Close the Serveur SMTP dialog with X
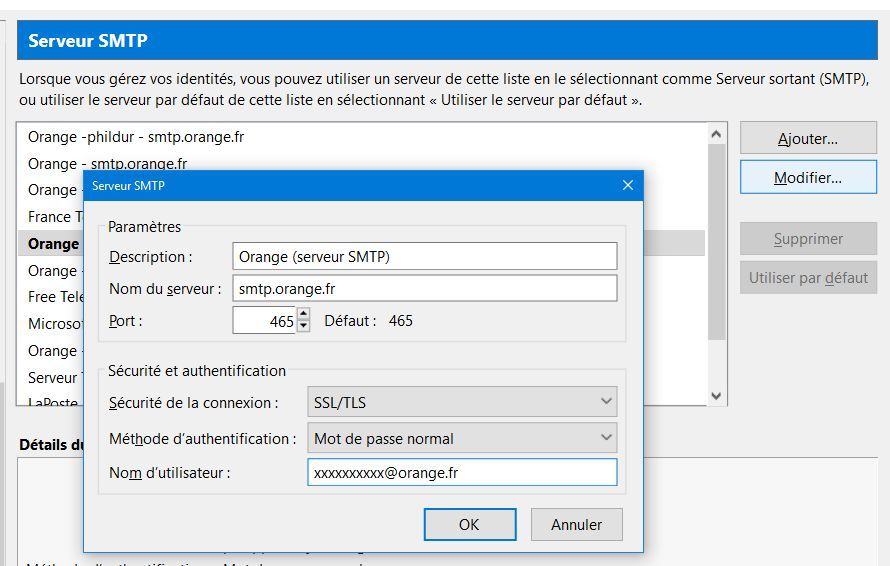This screenshot has height=566, width=890. pos(627,186)
